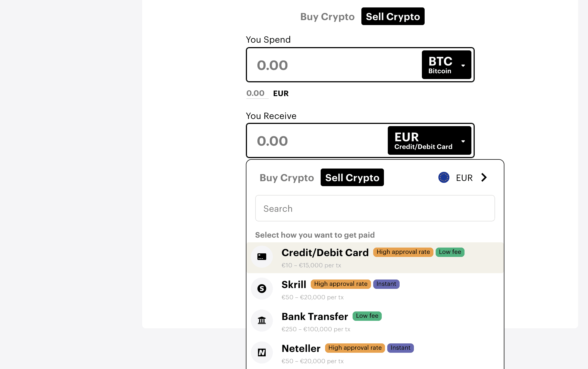Choose the Neteller payout option
The image size is (588, 369).
pyautogui.click(x=375, y=353)
